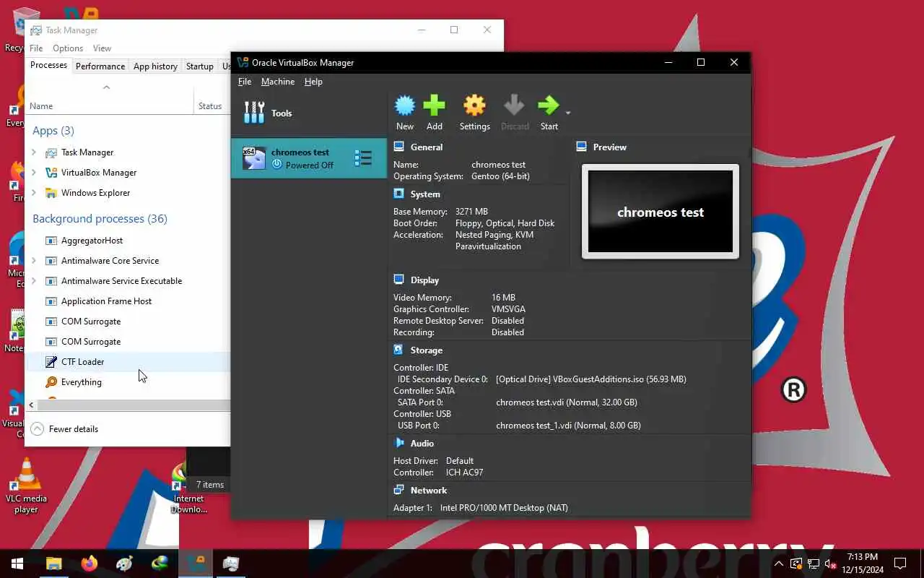Click the chromeos test_1.vdi USB disk entry

568,426
